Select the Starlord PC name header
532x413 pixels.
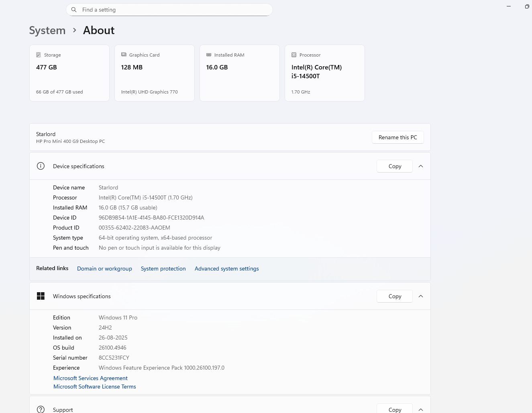pyautogui.click(x=46, y=134)
